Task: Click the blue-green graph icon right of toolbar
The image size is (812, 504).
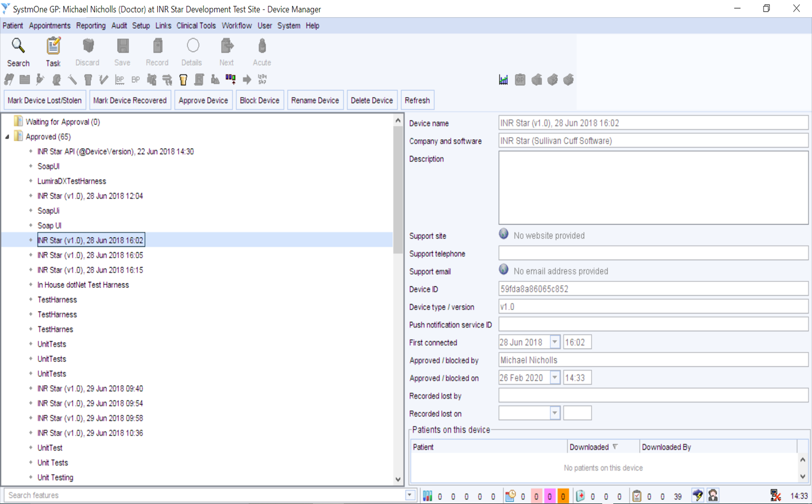Action: [503, 80]
